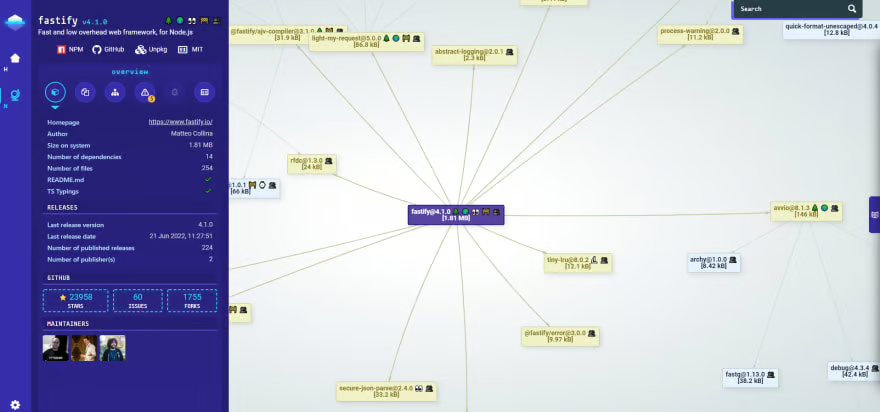Switch to the dependency tree tab icon
Image resolution: width=880 pixels, height=412 pixels.
coord(115,92)
